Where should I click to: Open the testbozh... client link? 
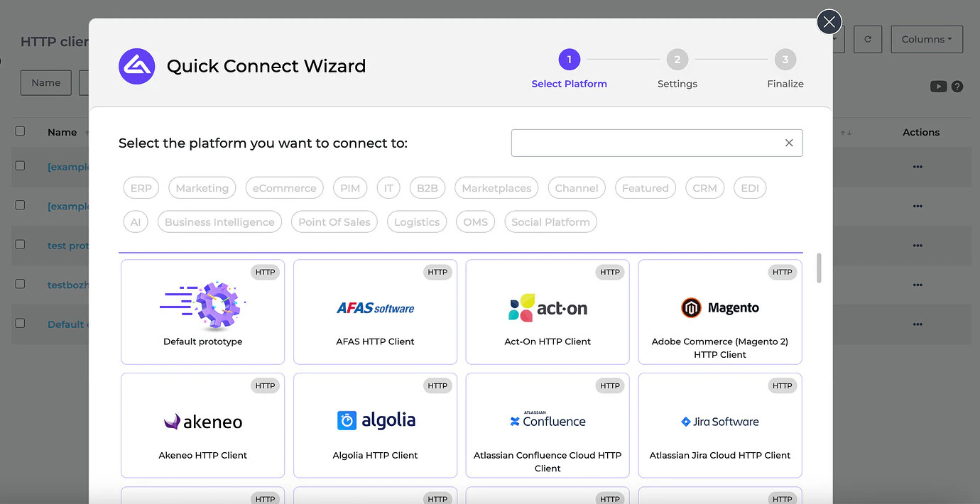tap(68, 285)
